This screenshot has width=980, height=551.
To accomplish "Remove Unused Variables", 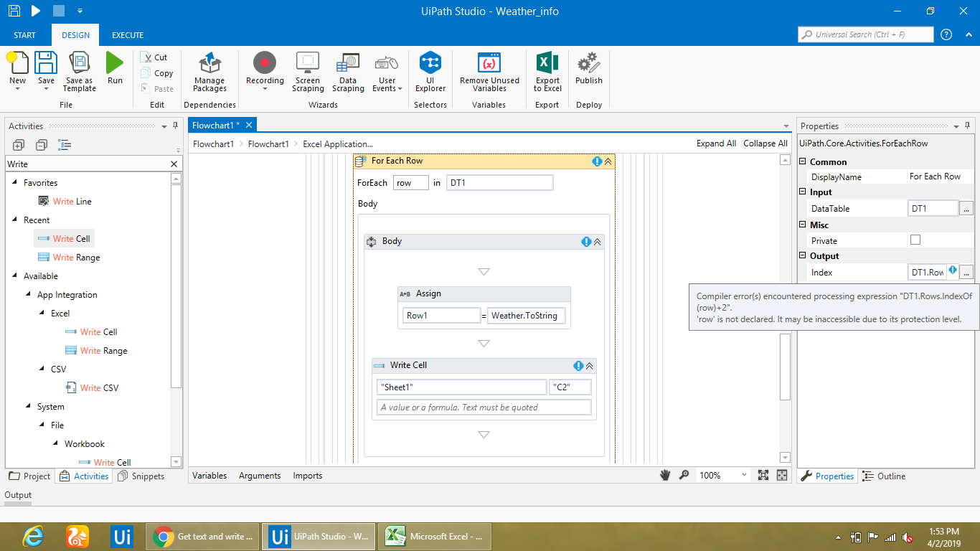I will tap(489, 72).
